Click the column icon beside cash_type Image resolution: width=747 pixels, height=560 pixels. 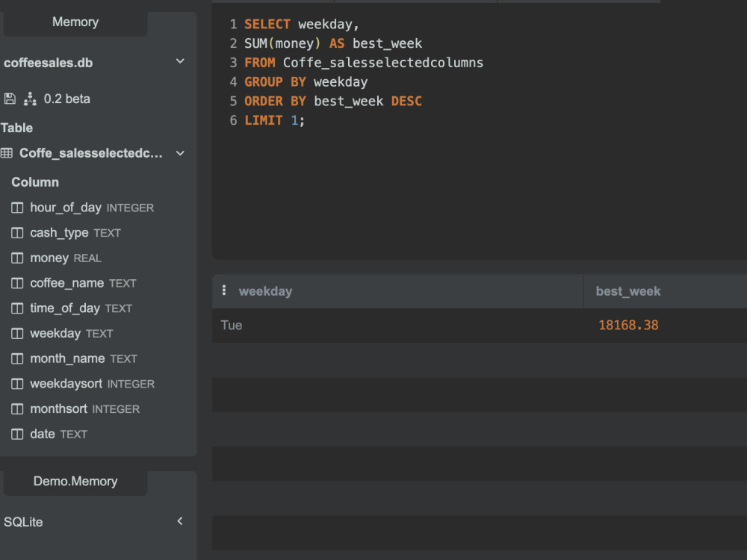click(17, 233)
